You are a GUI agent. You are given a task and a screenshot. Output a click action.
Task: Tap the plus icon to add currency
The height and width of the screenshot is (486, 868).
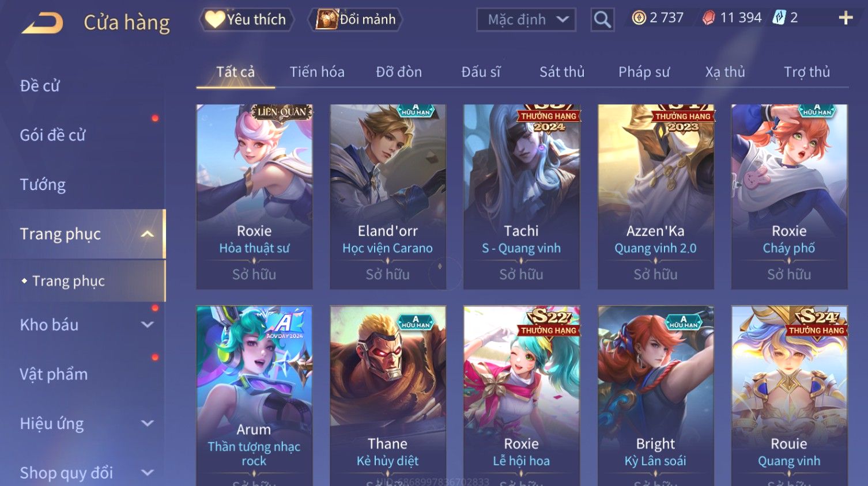point(846,18)
